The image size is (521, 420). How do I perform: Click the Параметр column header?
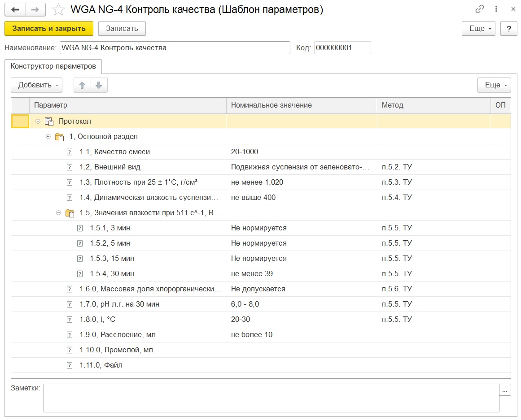click(x=128, y=106)
